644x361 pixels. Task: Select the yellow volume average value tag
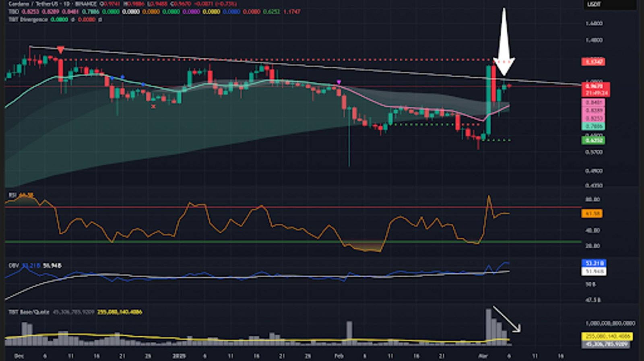click(608, 336)
